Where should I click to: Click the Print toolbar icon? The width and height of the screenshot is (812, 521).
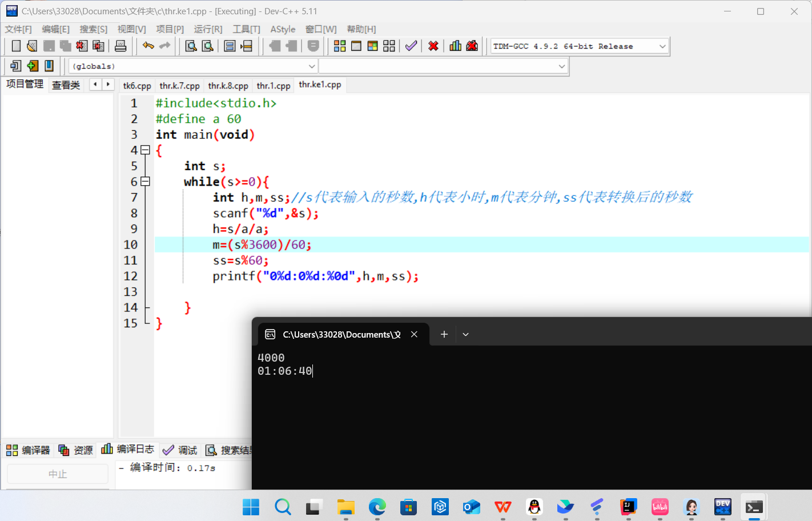coord(120,46)
